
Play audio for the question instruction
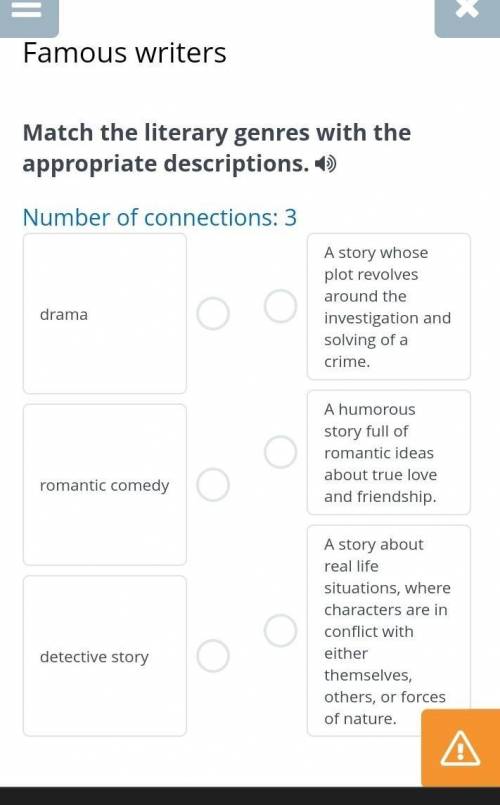click(x=325, y=165)
